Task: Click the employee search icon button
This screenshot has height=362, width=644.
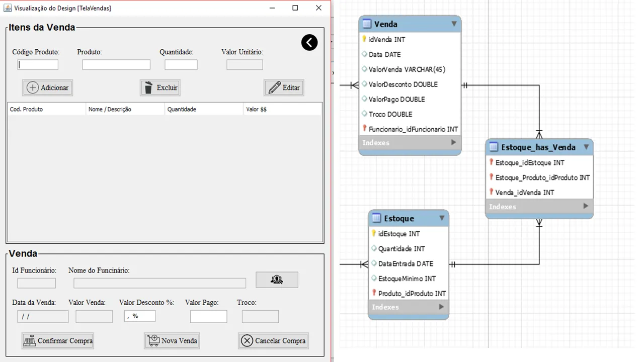Action: [277, 280]
